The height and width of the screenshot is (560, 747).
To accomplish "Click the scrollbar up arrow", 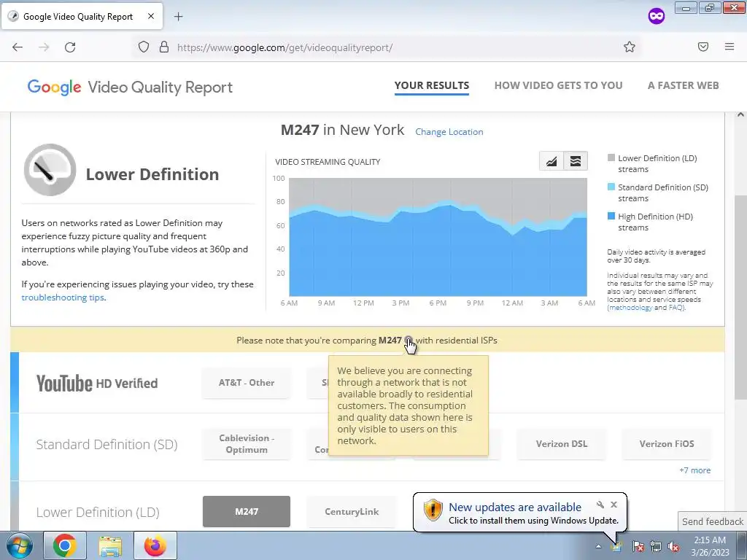I will click(740, 114).
